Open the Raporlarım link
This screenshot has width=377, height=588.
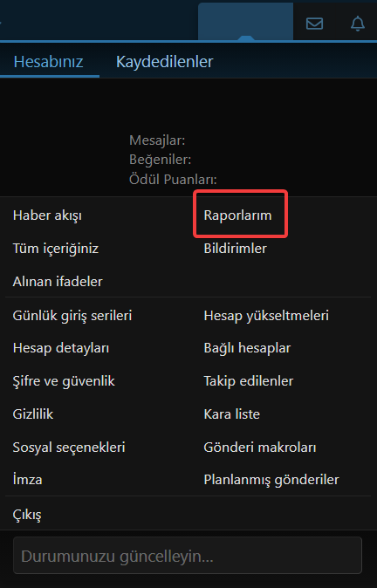237,215
